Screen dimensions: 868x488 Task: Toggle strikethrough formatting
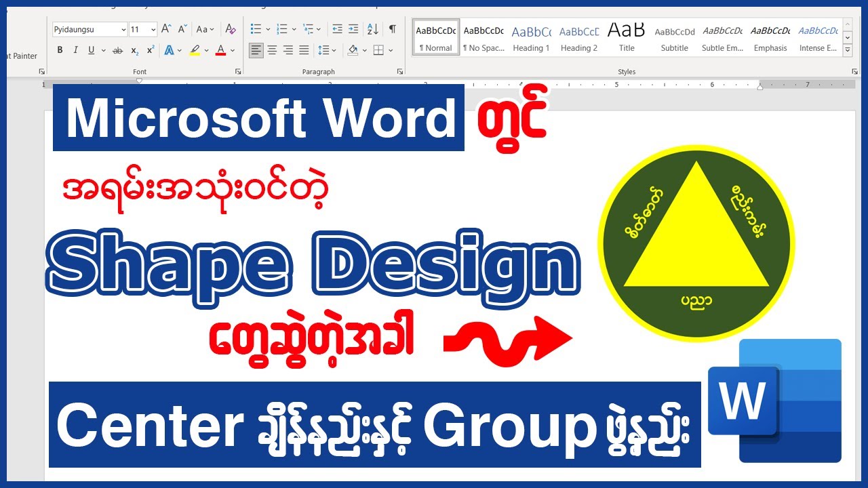click(118, 50)
